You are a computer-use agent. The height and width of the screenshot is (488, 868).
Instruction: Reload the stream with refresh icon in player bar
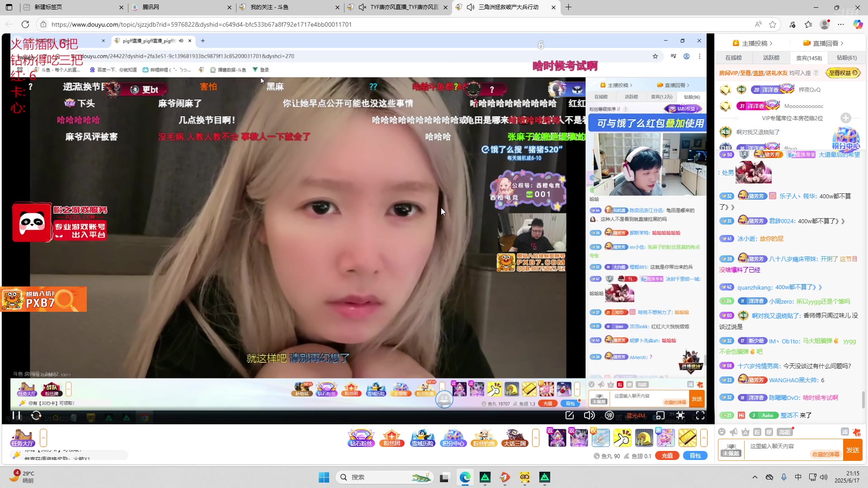(36, 416)
